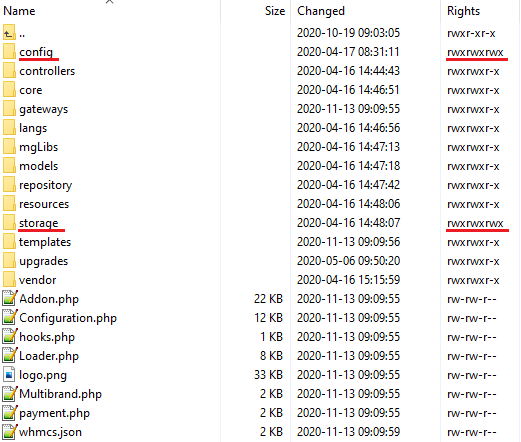
Task: Select the 'Addon.php' file name
Action: point(49,299)
